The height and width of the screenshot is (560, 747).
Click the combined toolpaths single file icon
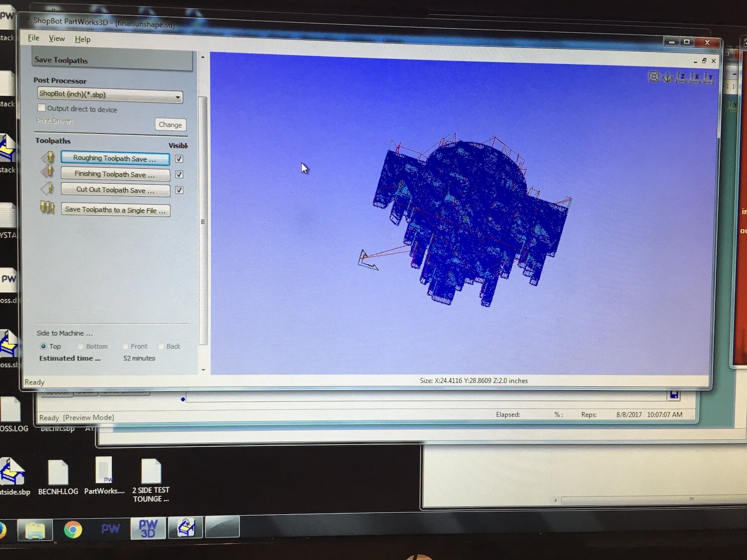click(x=47, y=207)
